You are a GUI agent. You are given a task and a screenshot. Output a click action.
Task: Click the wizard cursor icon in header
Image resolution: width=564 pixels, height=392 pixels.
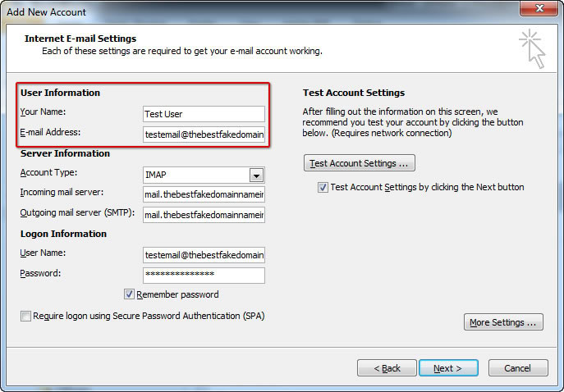coord(532,49)
